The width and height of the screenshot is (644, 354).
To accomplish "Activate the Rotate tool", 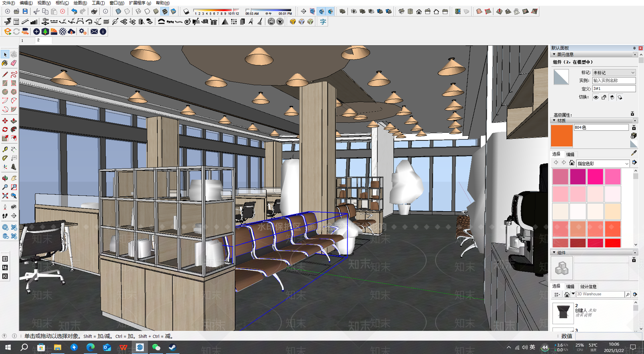I will click(5, 130).
